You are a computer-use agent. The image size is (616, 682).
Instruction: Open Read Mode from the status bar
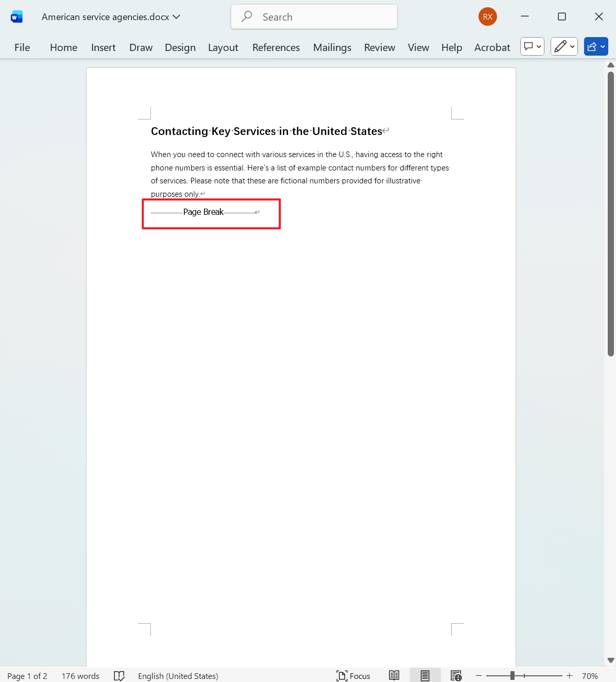point(394,675)
